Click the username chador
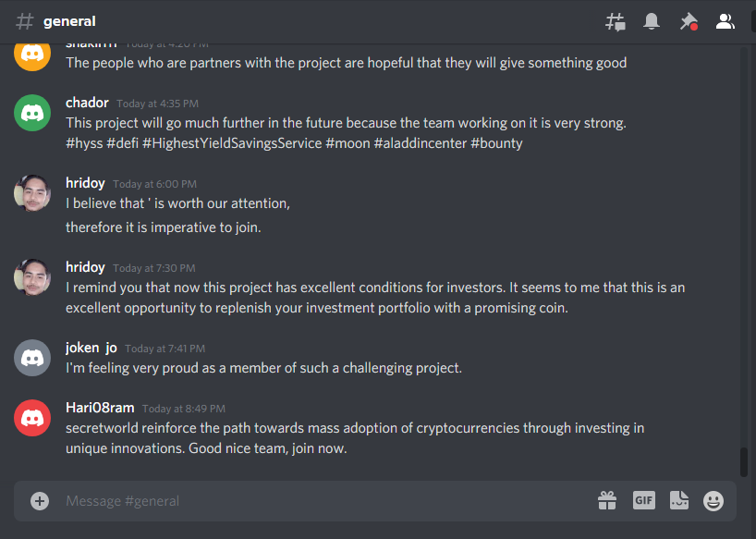Viewport: 756px width, 539px height. [87, 103]
